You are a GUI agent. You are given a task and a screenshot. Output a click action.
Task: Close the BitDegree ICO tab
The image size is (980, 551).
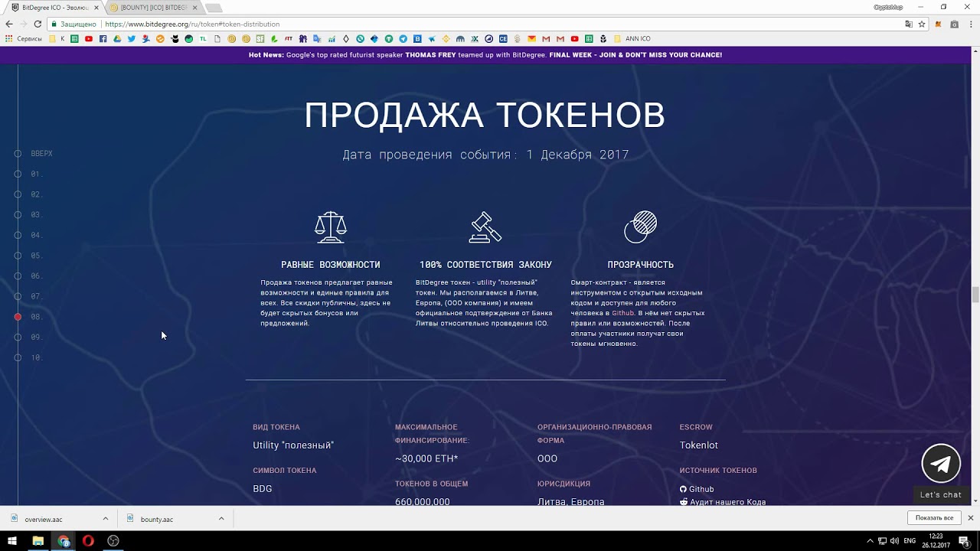pyautogui.click(x=96, y=8)
